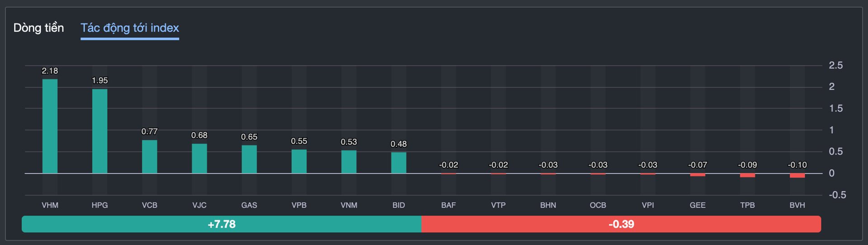Click the 0.65 value above GAS

(249, 137)
